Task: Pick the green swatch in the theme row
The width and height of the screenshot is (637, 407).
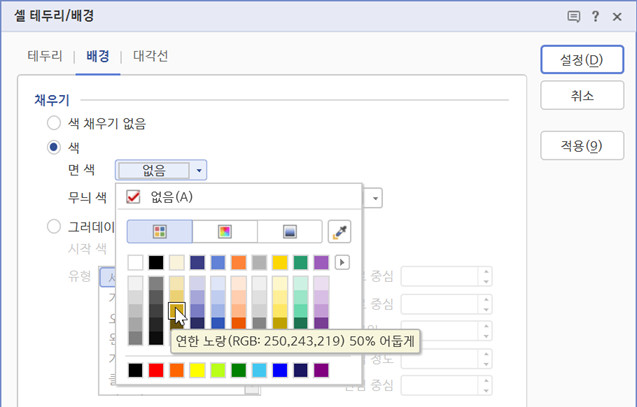Action: [301, 262]
